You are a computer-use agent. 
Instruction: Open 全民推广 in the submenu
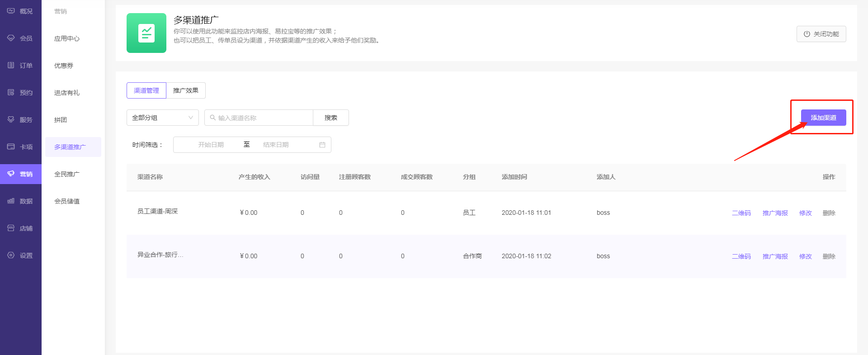(x=67, y=174)
